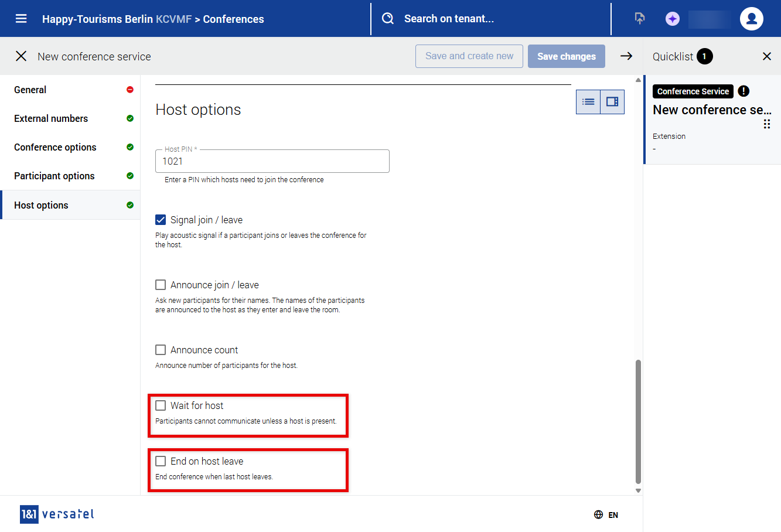
Task: Click the search magnifier icon
Action: pos(388,19)
